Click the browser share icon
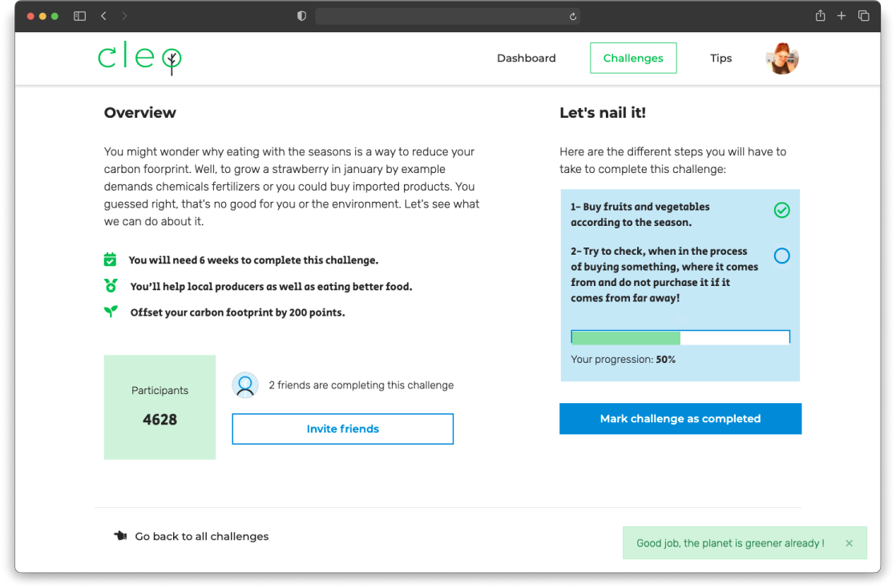This screenshot has height=588, width=896. (x=820, y=16)
